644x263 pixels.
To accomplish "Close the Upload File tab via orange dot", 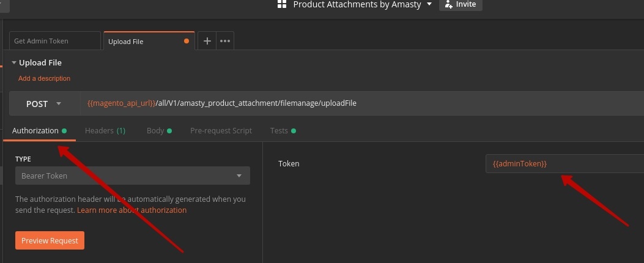I will pyautogui.click(x=187, y=41).
